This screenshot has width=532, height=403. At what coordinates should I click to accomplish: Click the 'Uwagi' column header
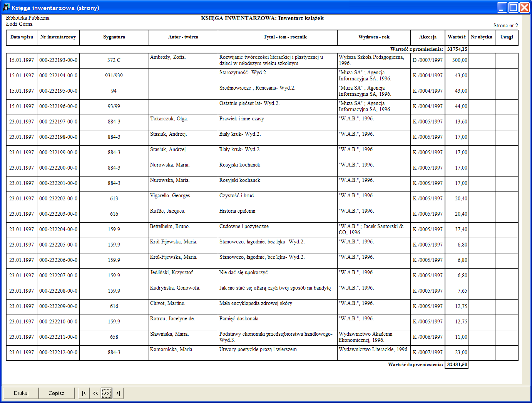[x=507, y=37]
